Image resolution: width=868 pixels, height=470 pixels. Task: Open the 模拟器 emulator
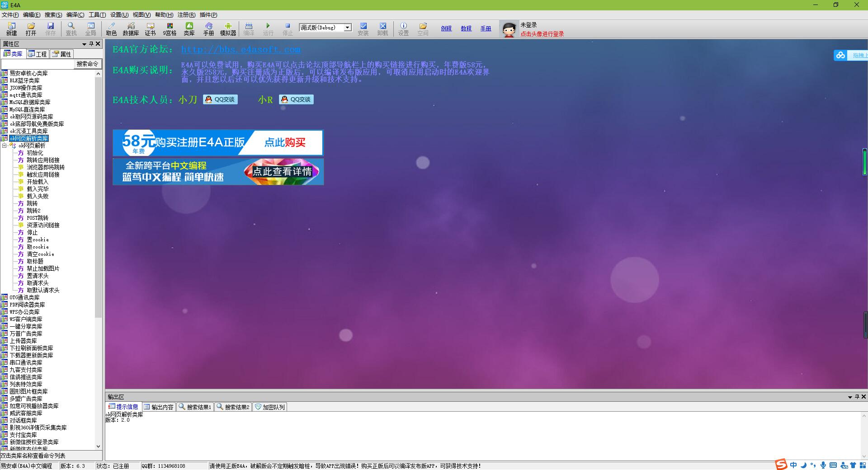228,29
